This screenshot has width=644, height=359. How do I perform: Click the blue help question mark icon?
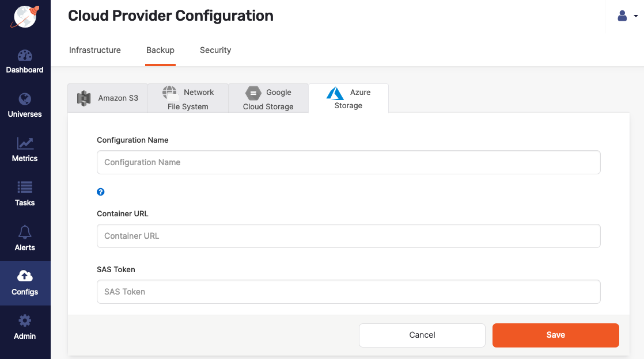point(101,192)
